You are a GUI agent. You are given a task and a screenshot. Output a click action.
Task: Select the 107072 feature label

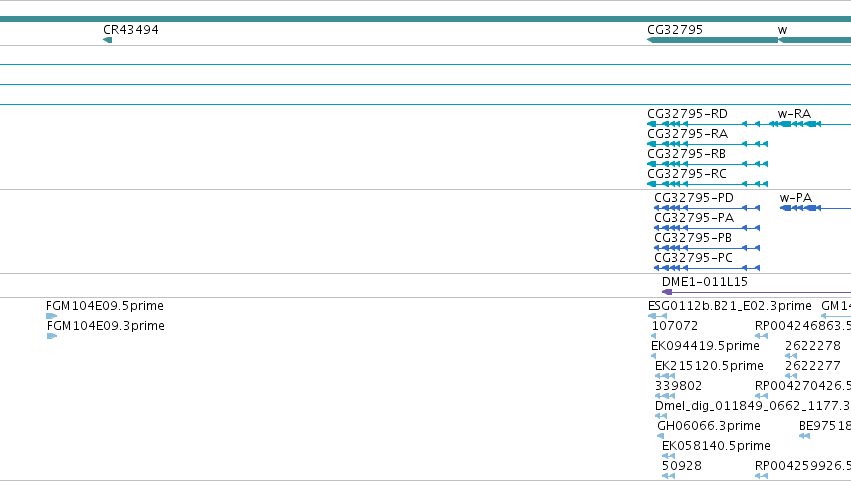675,326
